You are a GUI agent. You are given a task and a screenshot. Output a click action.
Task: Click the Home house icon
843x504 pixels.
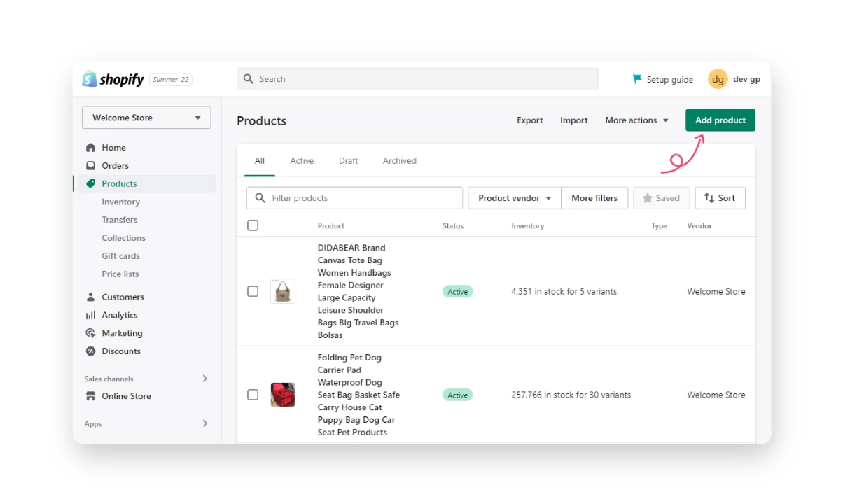[90, 148]
